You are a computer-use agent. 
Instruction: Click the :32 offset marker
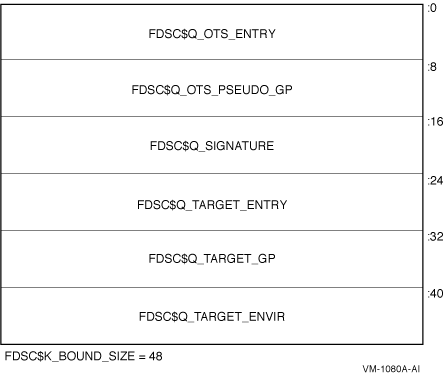click(x=435, y=237)
